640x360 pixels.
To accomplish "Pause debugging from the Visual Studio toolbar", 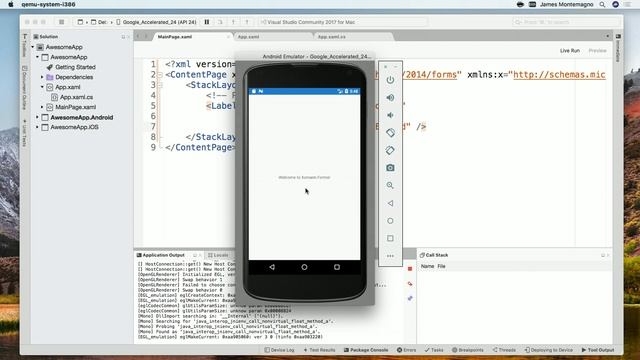I will pos(207,22).
